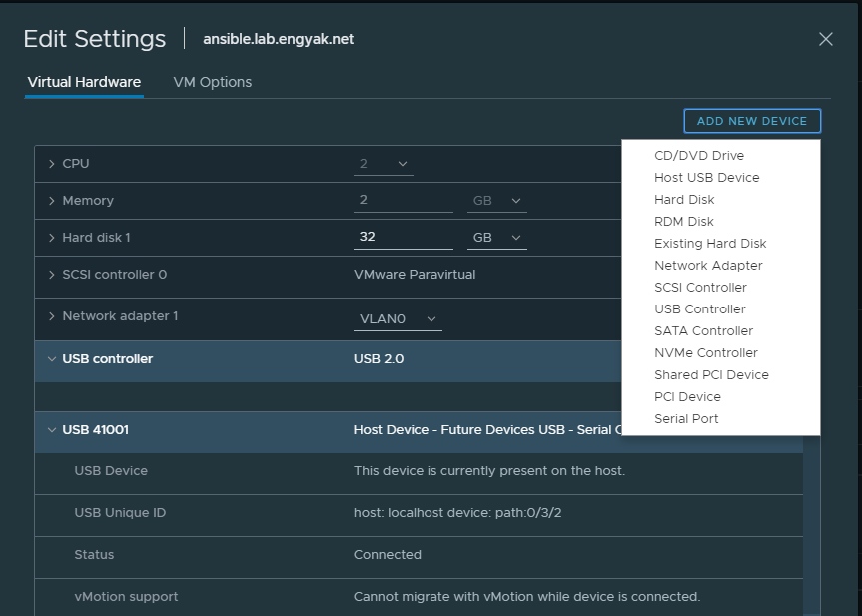Image resolution: width=862 pixels, height=616 pixels.
Task: Add a Serial Port device
Action: 686,419
